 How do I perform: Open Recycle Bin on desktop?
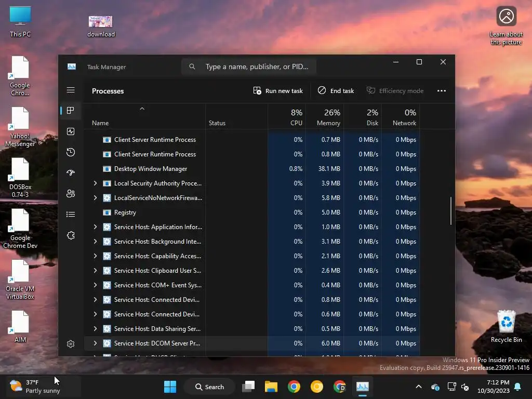[506, 326]
